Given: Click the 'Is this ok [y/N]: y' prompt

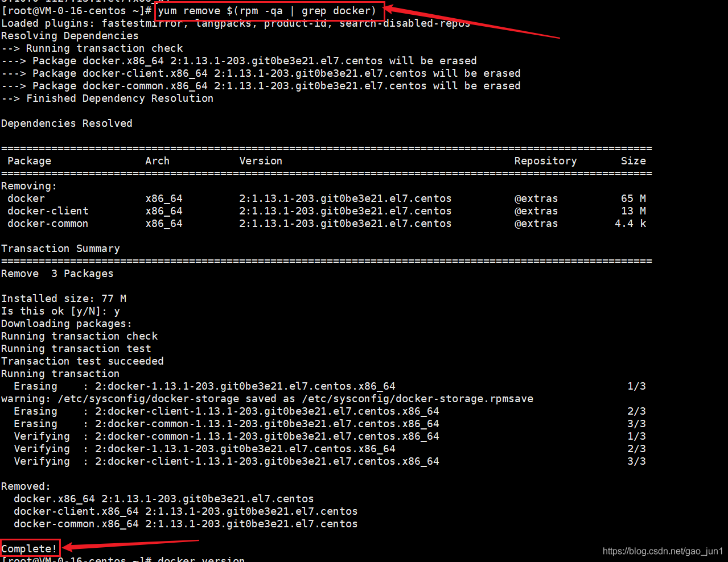Looking at the screenshot, I should click(60, 311).
